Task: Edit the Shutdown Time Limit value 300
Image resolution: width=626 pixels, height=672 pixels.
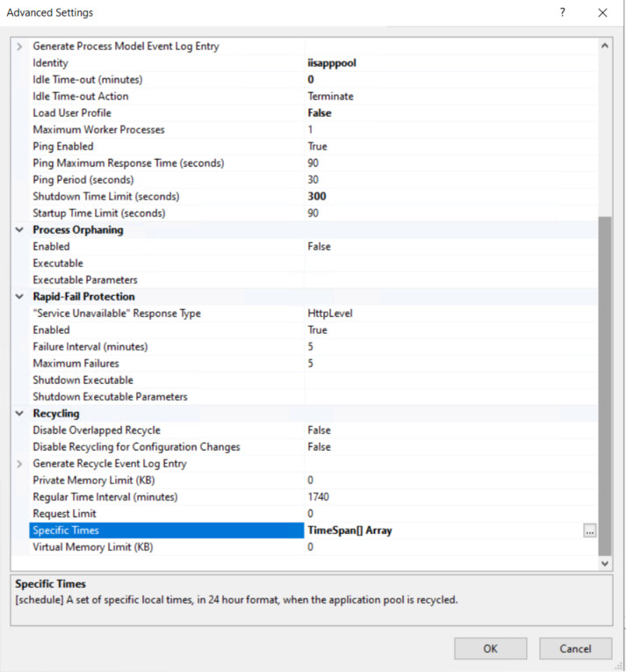Action: click(x=317, y=197)
